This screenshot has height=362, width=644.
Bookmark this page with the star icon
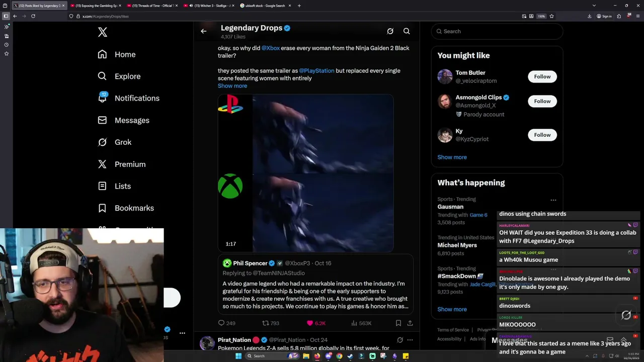point(551,16)
